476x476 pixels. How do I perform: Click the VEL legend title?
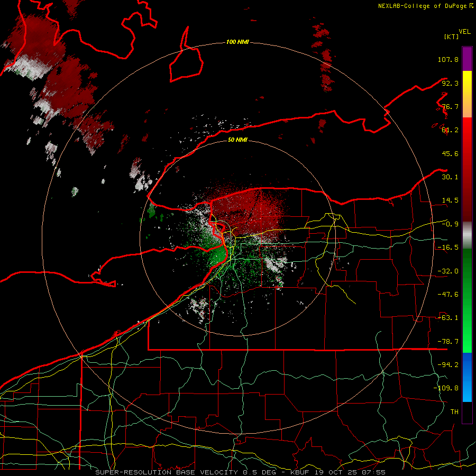(464, 32)
